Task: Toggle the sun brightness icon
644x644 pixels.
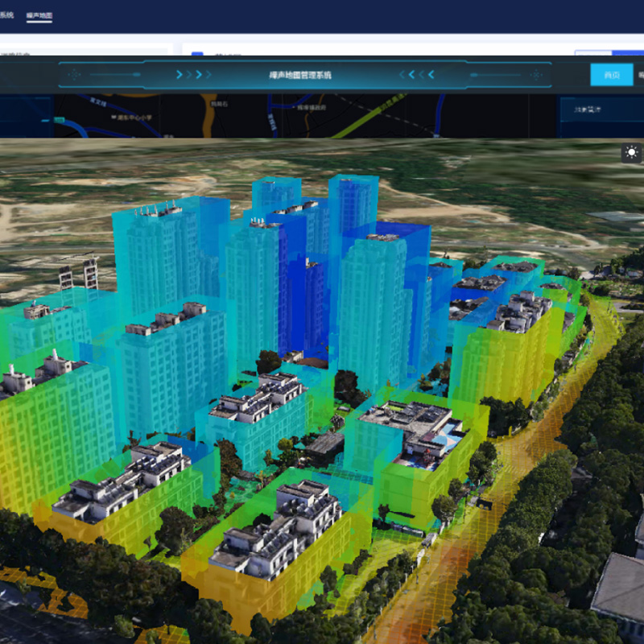Action: pos(631,152)
